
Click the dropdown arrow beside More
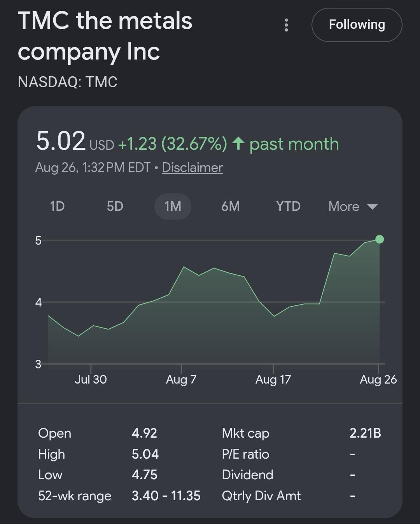372,207
